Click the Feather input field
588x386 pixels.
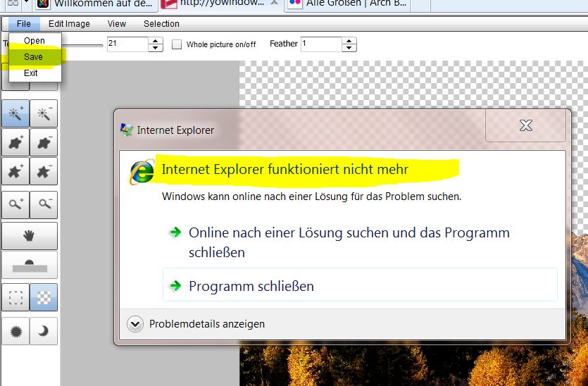click(321, 44)
